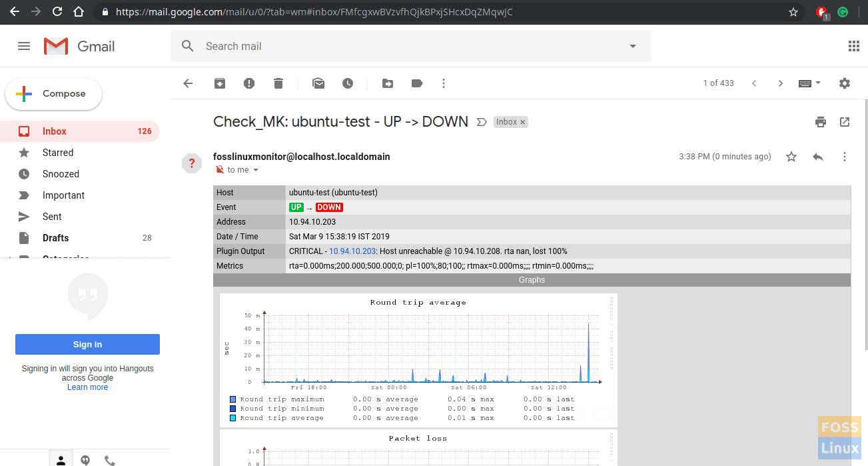Open email in a new window
This screenshot has height=466, width=868.
click(845, 122)
